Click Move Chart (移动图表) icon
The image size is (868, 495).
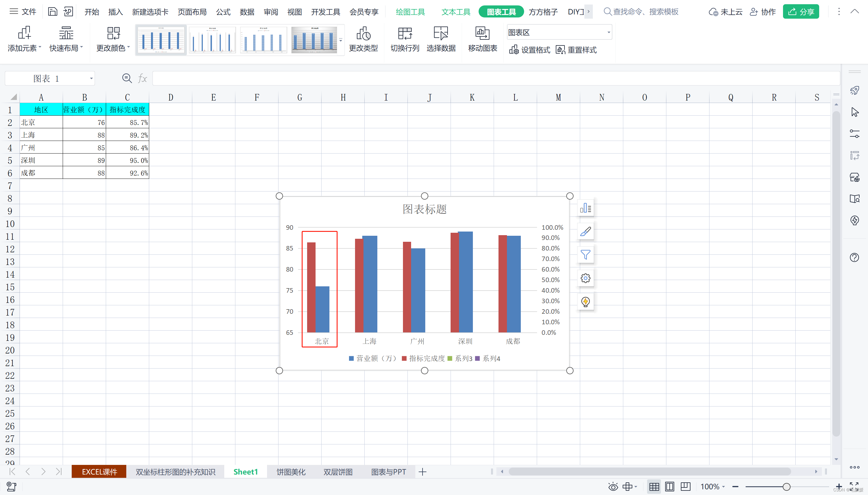(482, 34)
